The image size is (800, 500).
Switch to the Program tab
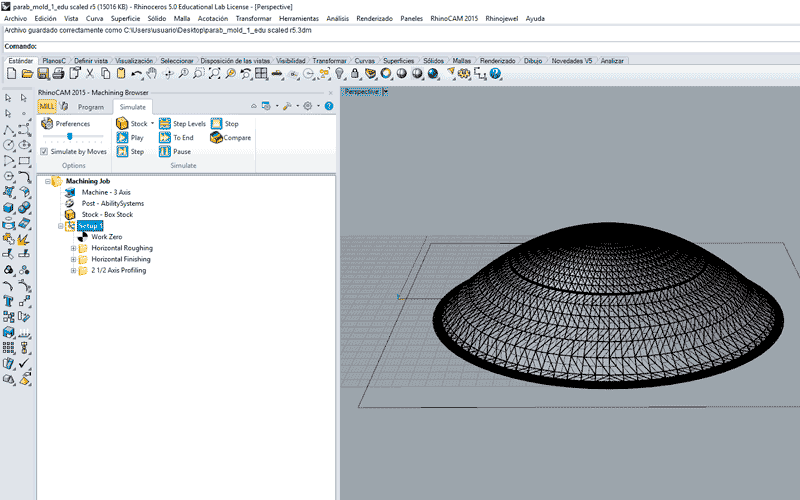pyautogui.click(x=91, y=107)
